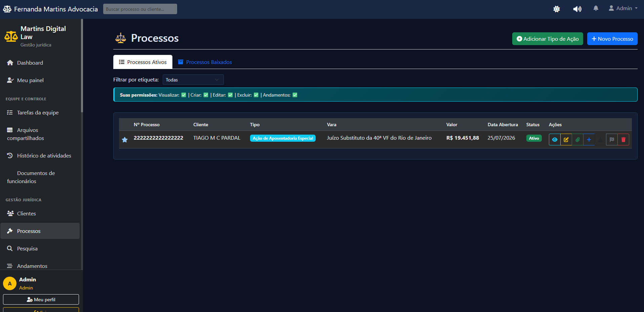Switch to Processos Baixados tab
The width and height of the screenshot is (644, 312).
205,62
